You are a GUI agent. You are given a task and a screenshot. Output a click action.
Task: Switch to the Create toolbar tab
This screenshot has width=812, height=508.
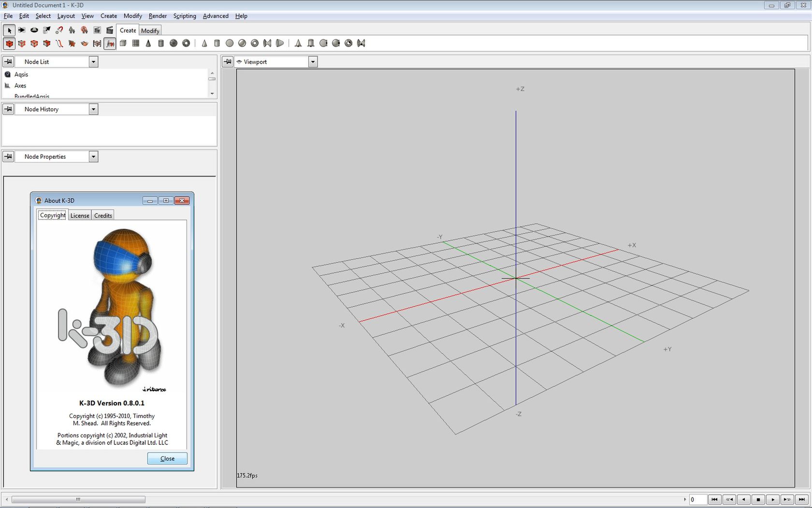pos(128,30)
